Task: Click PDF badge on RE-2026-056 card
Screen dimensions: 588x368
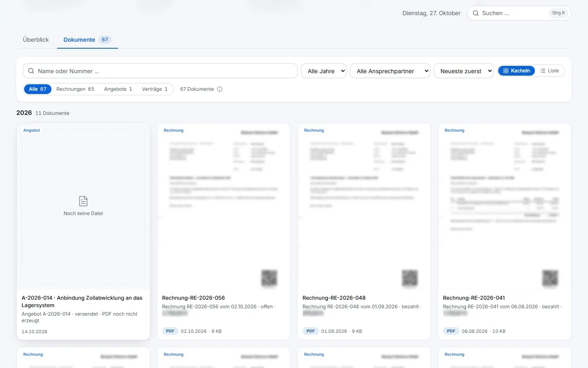Action: click(170, 331)
